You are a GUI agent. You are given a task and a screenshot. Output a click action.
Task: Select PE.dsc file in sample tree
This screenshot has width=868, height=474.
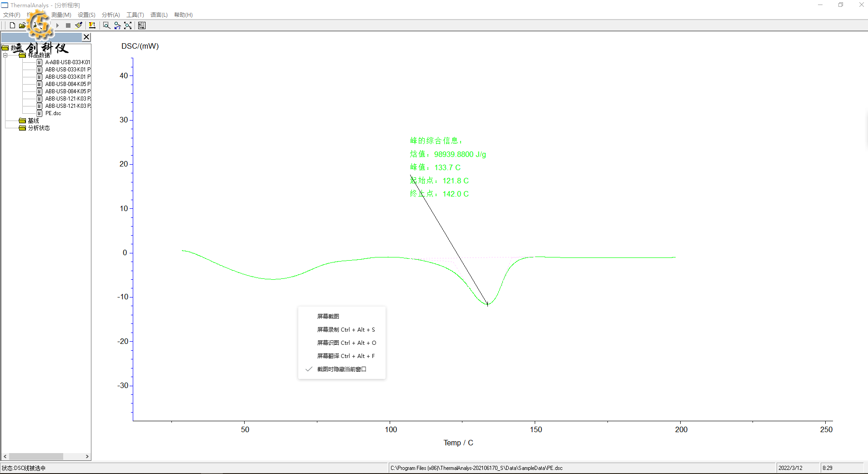pyautogui.click(x=53, y=113)
